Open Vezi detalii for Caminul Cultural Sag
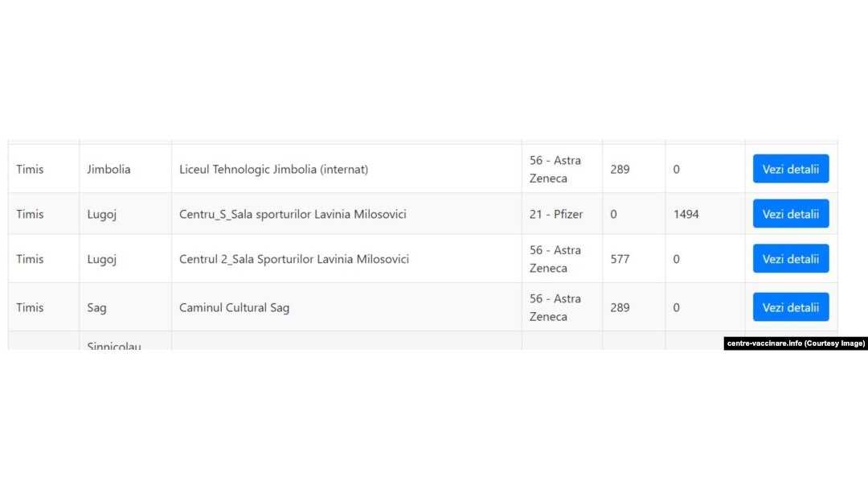The image size is (868, 489). [x=791, y=307]
